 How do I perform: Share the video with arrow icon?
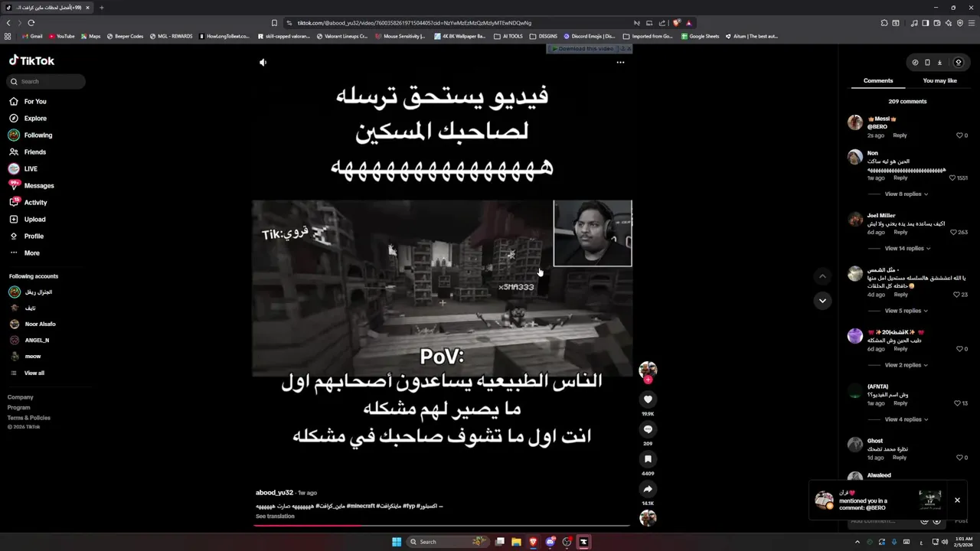coord(648,489)
